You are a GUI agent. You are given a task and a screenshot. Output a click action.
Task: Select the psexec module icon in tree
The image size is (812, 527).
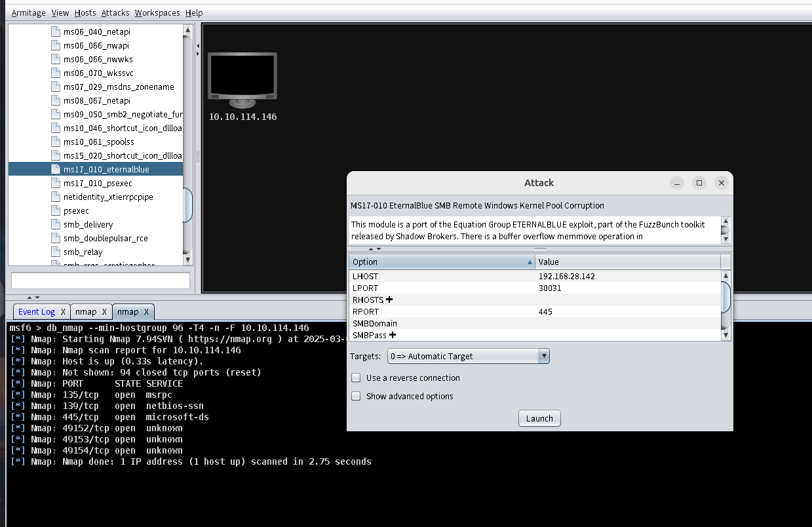(56, 211)
